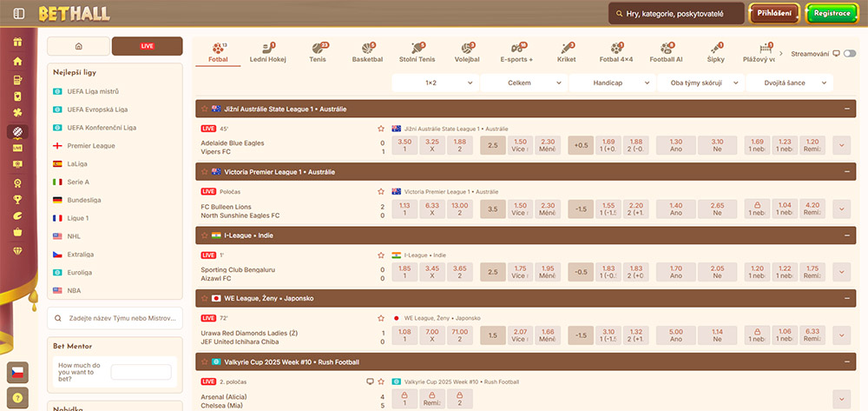Click the gift box icon in sidebar
The width and height of the screenshot is (868, 411).
(x=17, y=42)
